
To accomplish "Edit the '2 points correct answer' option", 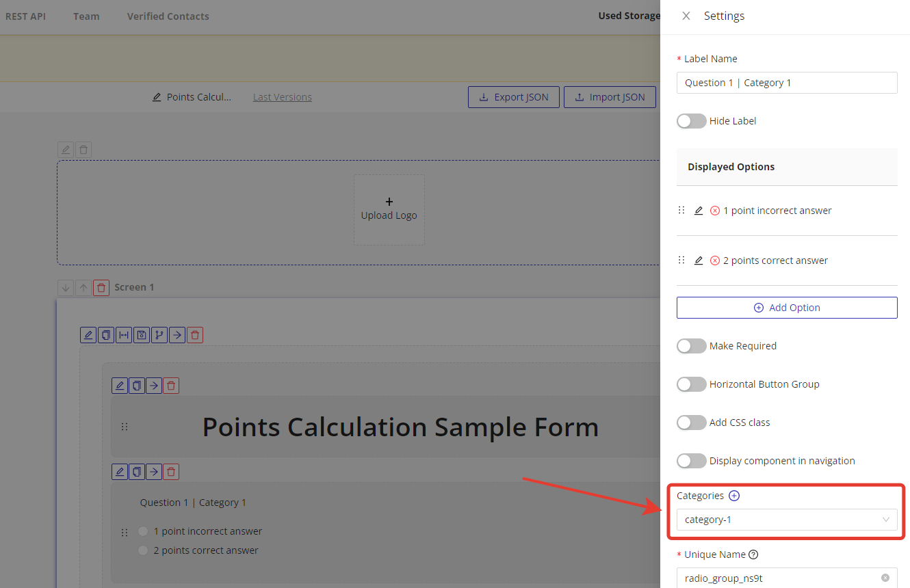I will 699,260.
